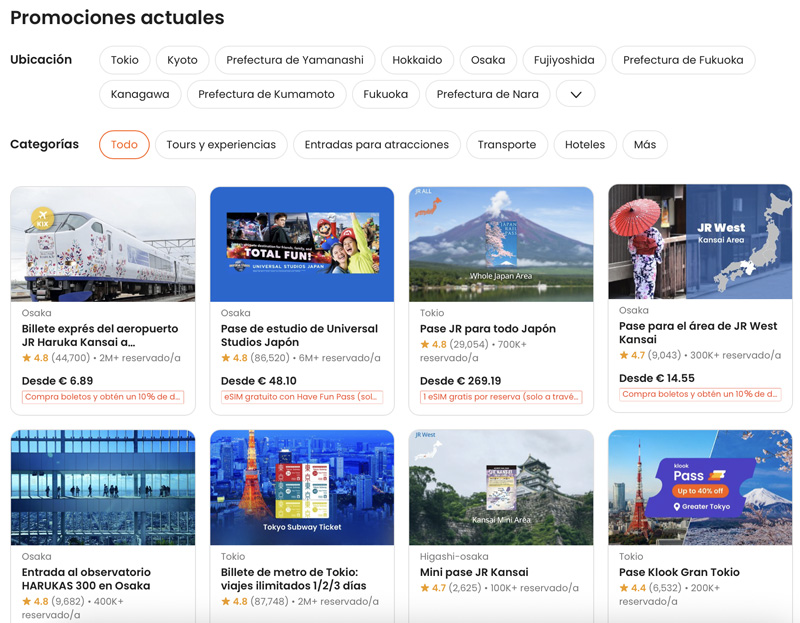Image resolution: width=800 pixels, height=623 pixels.
Task: Click the KIX airport badge icon
Action: (x=43, y=218)
